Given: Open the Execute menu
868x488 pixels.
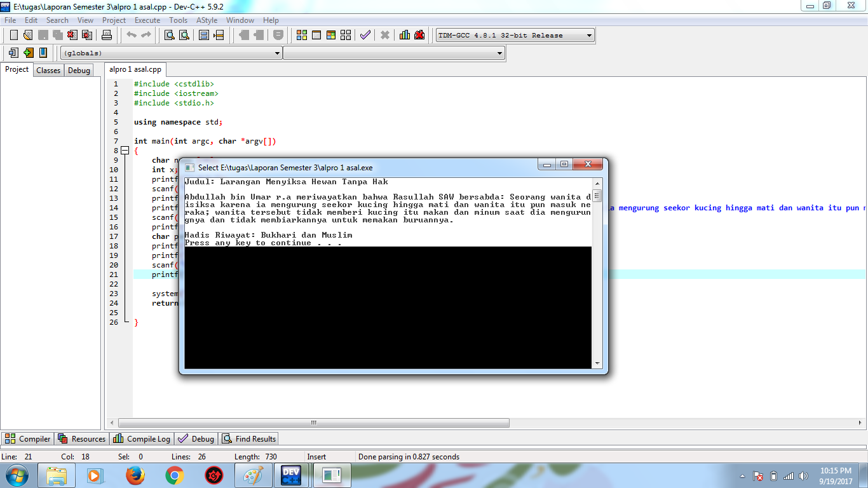Looking at the screenshot, I should (147, 20).
